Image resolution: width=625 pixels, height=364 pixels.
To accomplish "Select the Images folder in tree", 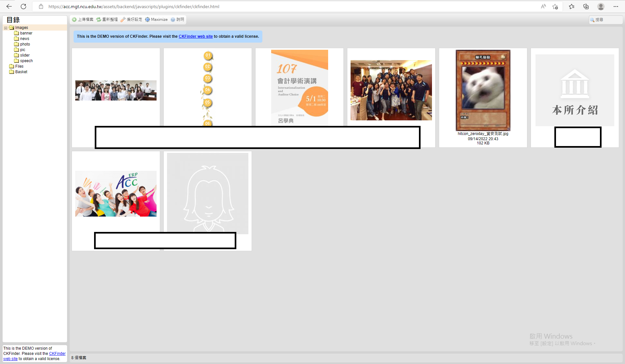I will pyautogui.click(x=21, y=28).
